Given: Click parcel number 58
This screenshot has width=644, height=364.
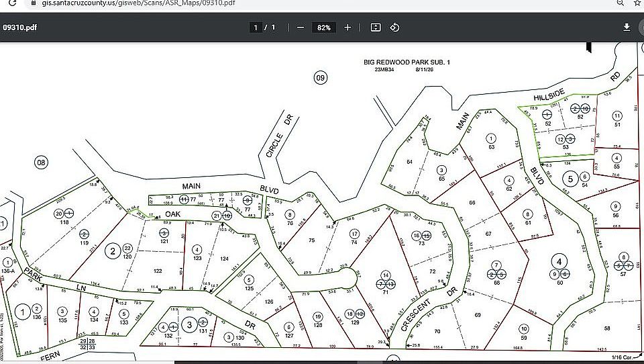Looking at the screenshot, I should click(x=607, y=328).
